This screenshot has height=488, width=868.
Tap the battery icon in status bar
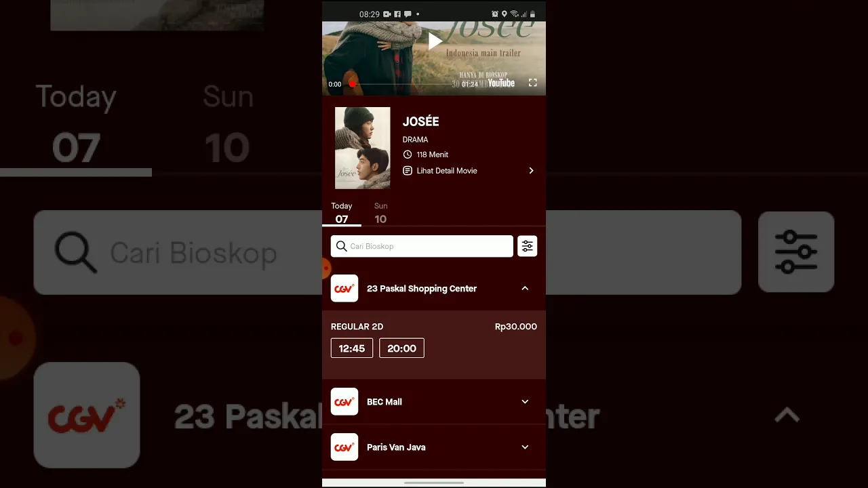coord(532,14)
